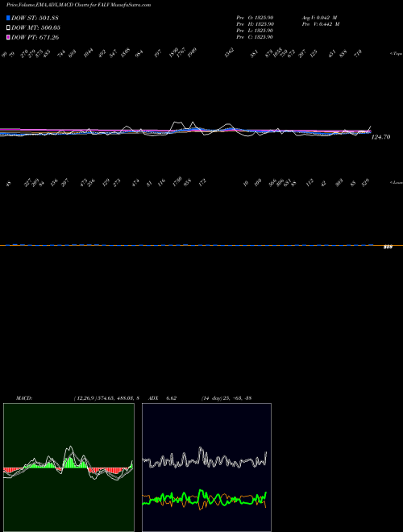
Task: Click the blue DOW ST legend swatch
Action: (x=8, y=18)
